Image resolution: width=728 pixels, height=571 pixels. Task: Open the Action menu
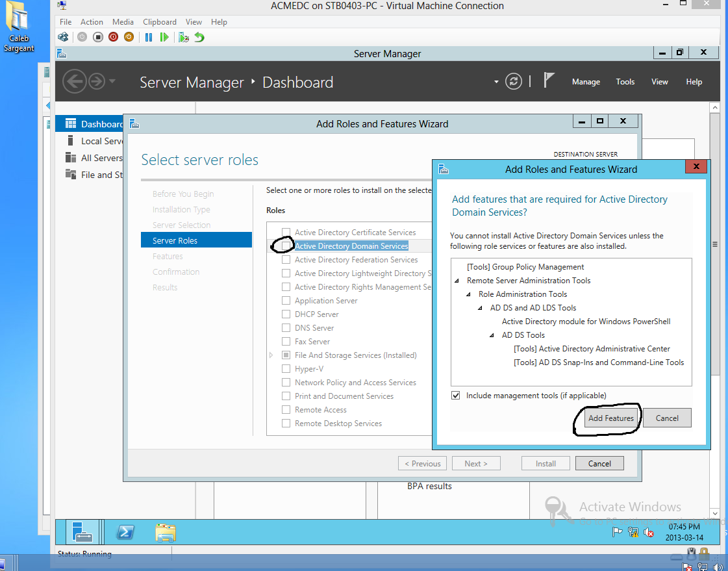click(92, 22)
